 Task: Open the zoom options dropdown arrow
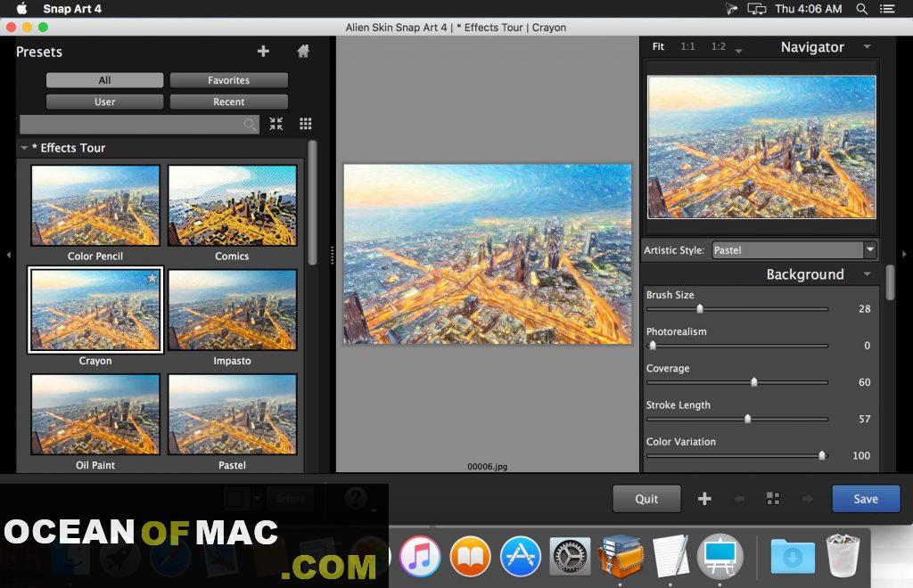738,51
